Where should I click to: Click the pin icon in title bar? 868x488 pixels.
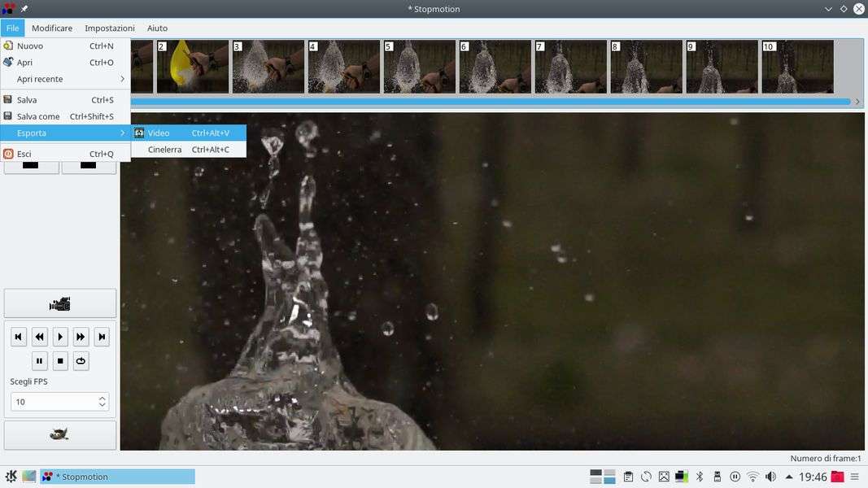(24, 9)
